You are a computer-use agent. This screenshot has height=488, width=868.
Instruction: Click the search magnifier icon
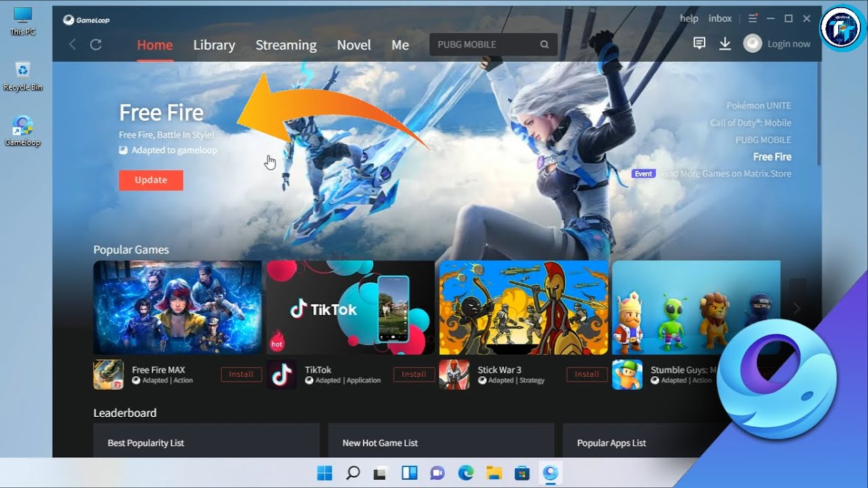click(544, 45)
